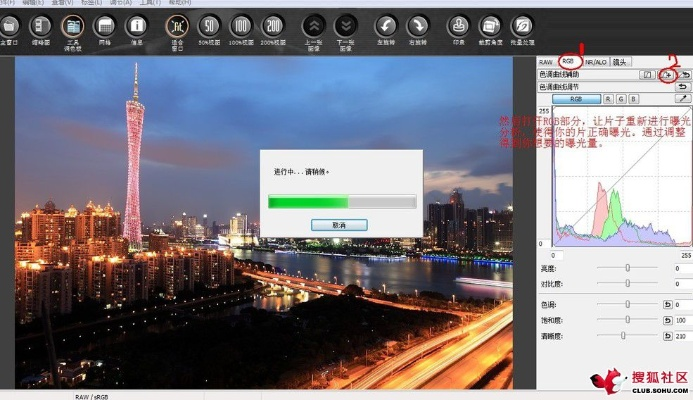Click the hue value field showing 0
This screenshot has height=400, width=693.
pos(683,305)
